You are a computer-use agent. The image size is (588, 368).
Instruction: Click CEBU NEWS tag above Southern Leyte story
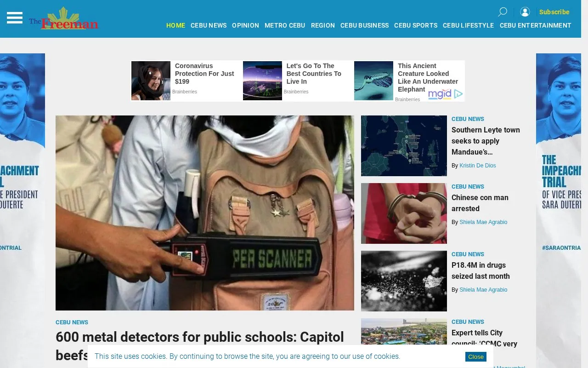[x=468, y=119]
